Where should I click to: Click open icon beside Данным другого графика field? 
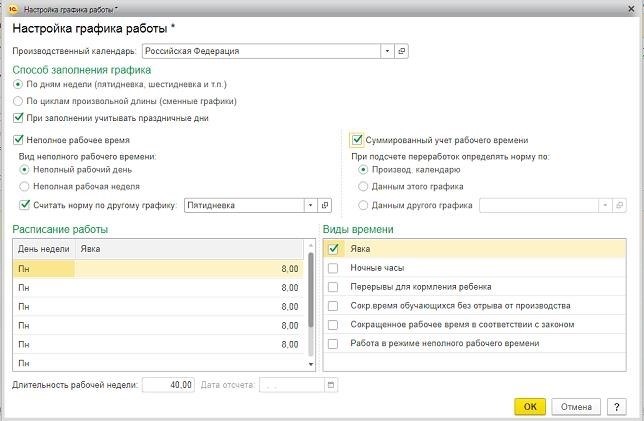point(619,205)
